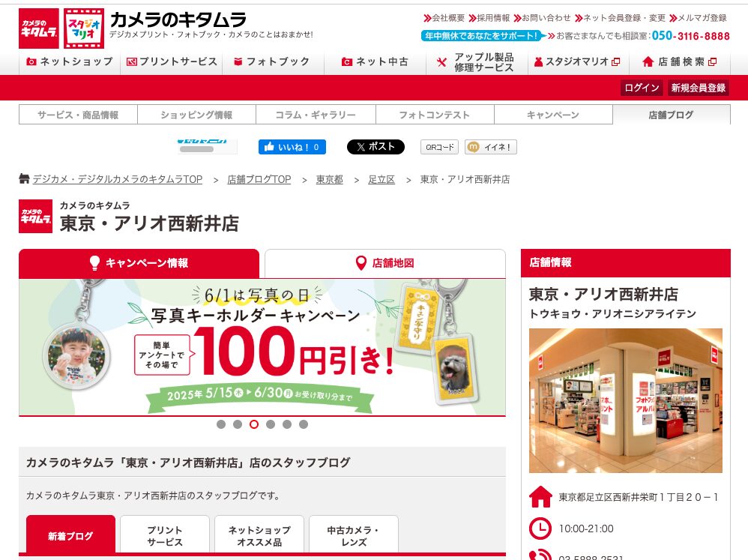Select the ショッピング情報 tab

(x=196, y=115)
